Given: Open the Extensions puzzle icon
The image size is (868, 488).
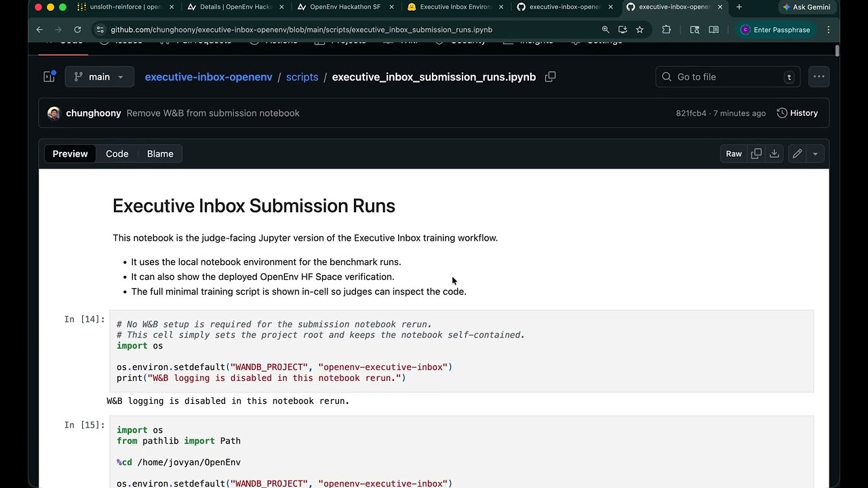Looking at the screenshot, I should point(667,30).
